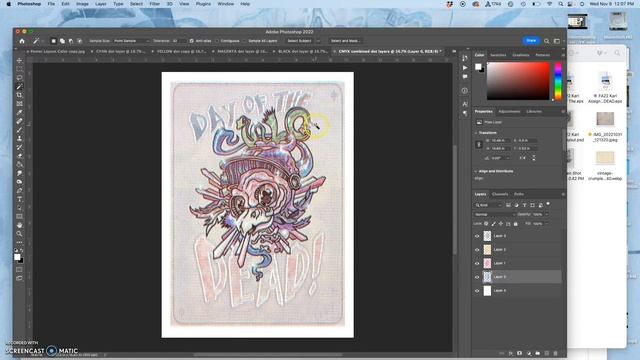Click the foreground color swatch in tools panel
This screenshot has height=360, width=640.
coord(17,257)
